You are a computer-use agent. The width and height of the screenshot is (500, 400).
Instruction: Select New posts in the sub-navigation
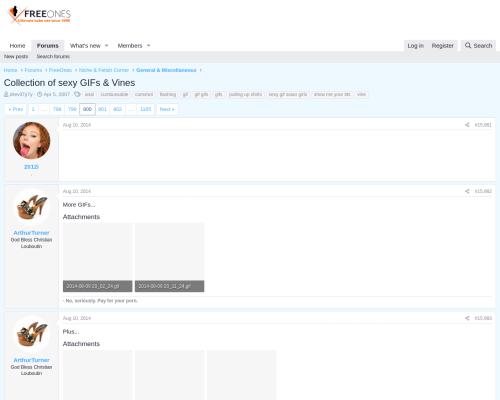[x=16, y=56]
